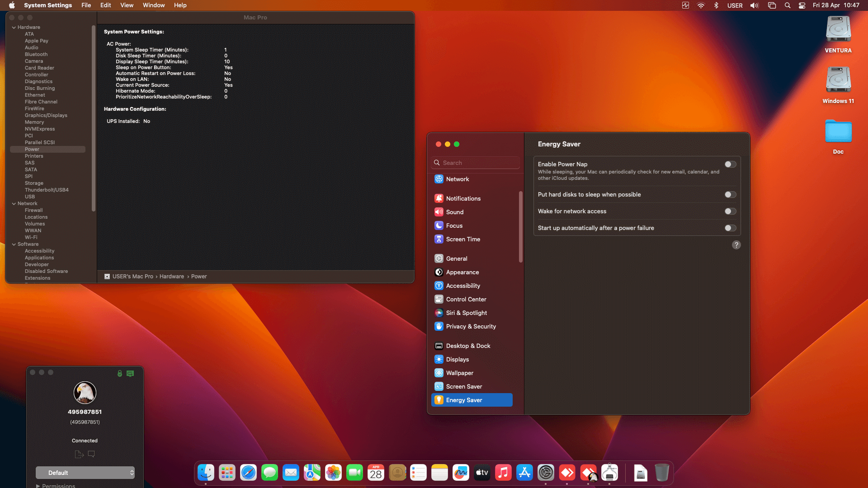Collapse the Network section in System Information
Screen dimensions: 868x488
[14, 204]
